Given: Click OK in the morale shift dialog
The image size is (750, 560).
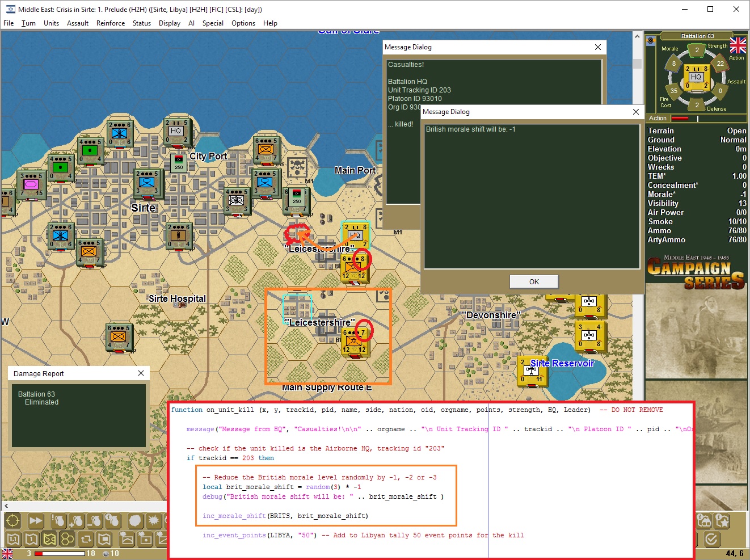Looking at the screenshot, I should tap(534, 281).
